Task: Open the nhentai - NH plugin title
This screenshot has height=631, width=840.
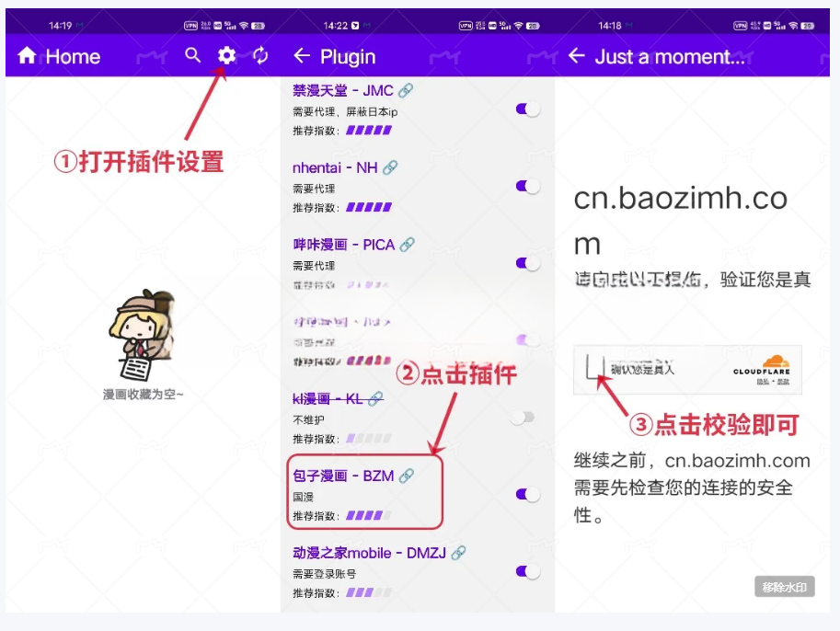Action: pyautogui.click(x=335, y=167)
